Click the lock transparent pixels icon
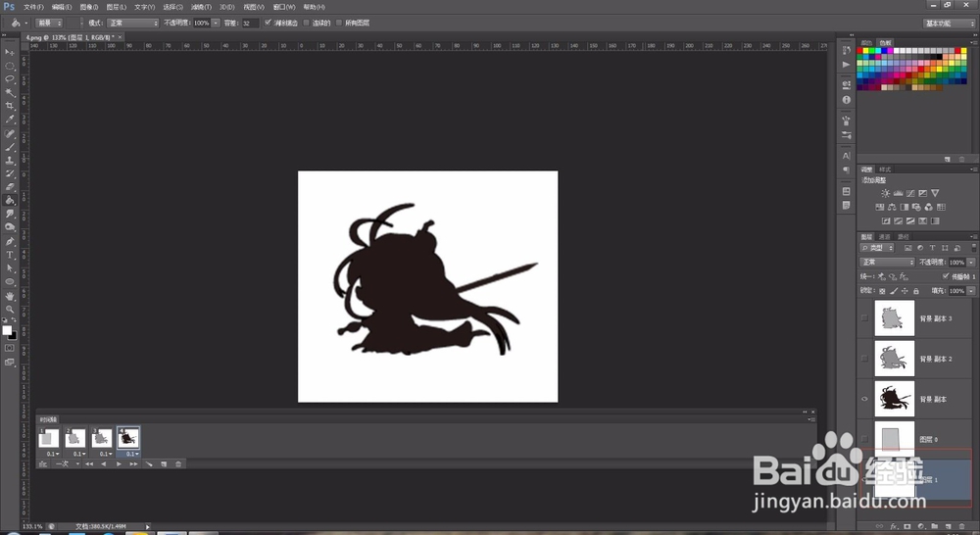The image size is (980, 535). tap(882, 291)
